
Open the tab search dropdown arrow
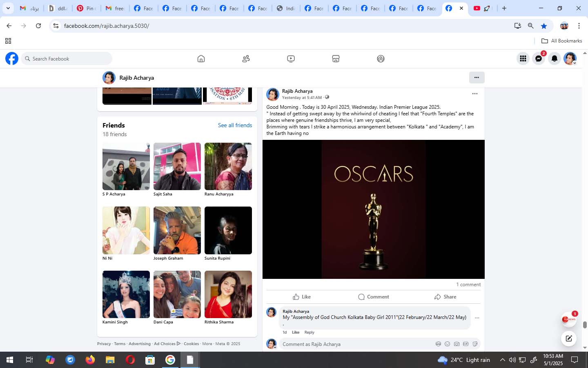(x=8, y=8)
